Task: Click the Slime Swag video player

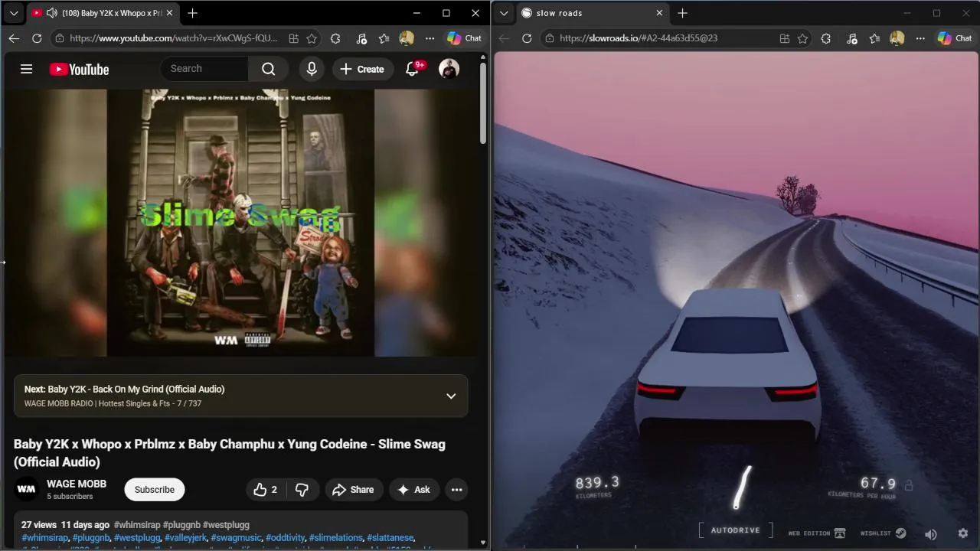Action: pyautogui.click(x=240, y=223)
